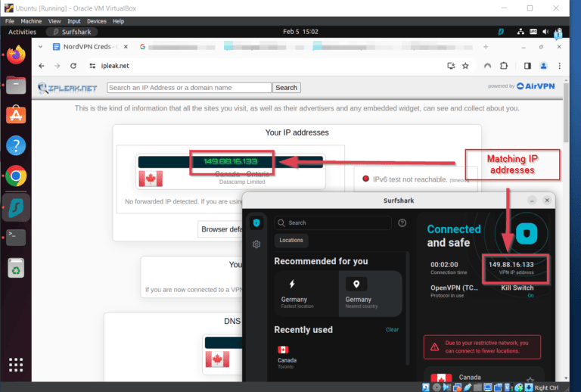Image resolution: width=581 pixels, height=392 pixels.
Task: Open the network status indicator in top bar
Action: click(x=520, y=32)
